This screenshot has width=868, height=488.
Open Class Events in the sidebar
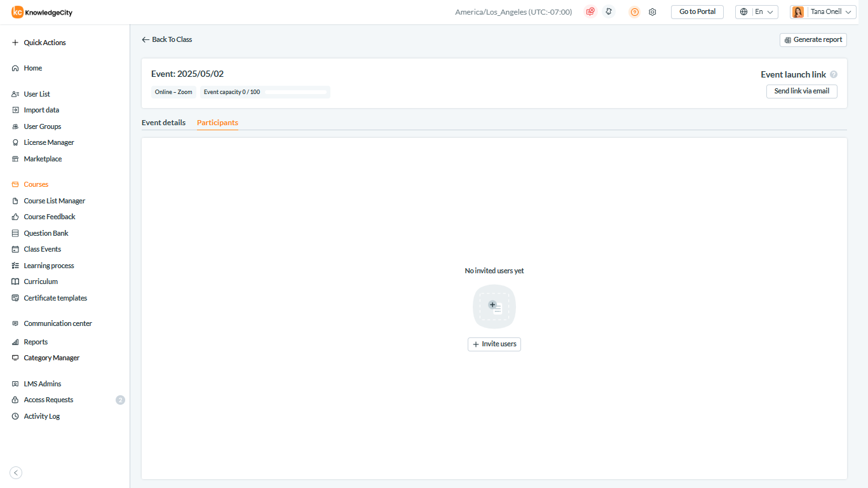(x=42, y=249)
